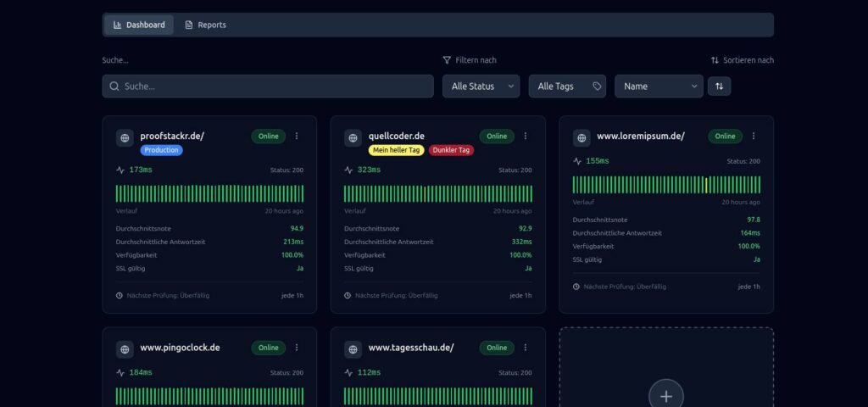Open the three-dot menu on proofstackr.de/ card

click(x=297, y=136)
